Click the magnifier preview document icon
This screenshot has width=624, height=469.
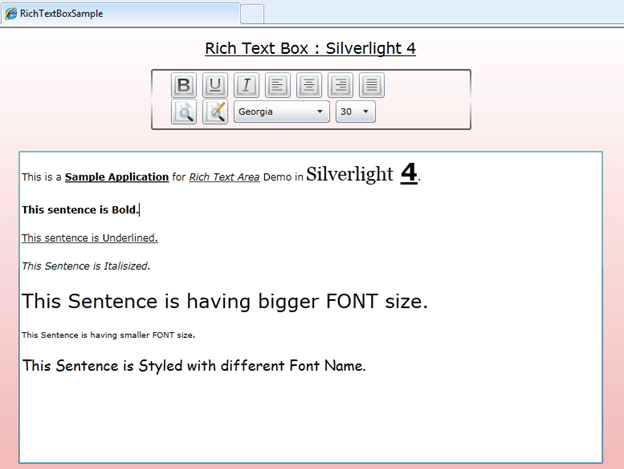[183, 112]
